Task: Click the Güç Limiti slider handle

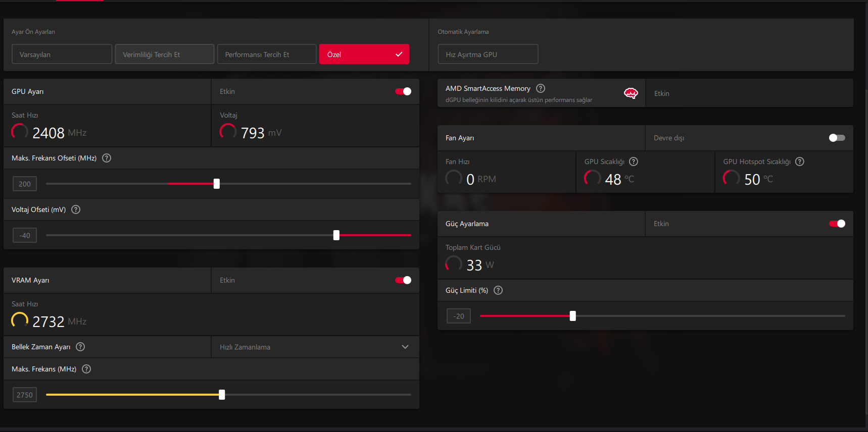Action: click(x=573, y=316)
